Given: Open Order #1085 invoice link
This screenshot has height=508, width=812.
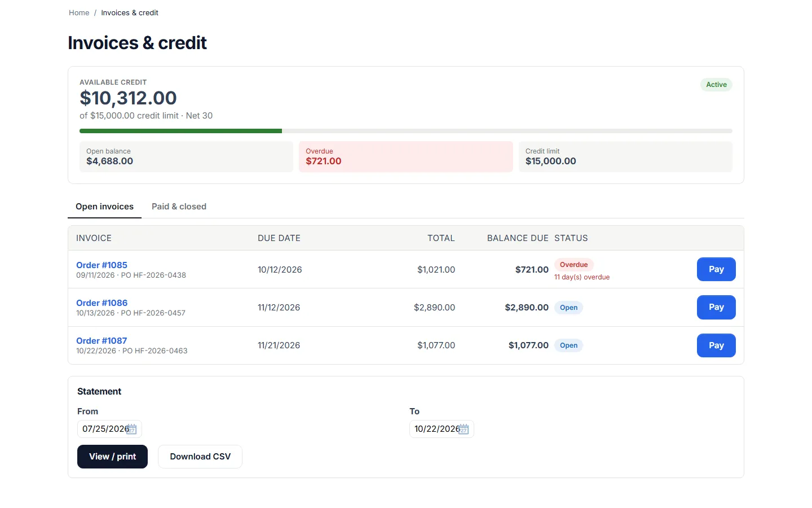Looking at the screenshot, I should click(101, 265).
